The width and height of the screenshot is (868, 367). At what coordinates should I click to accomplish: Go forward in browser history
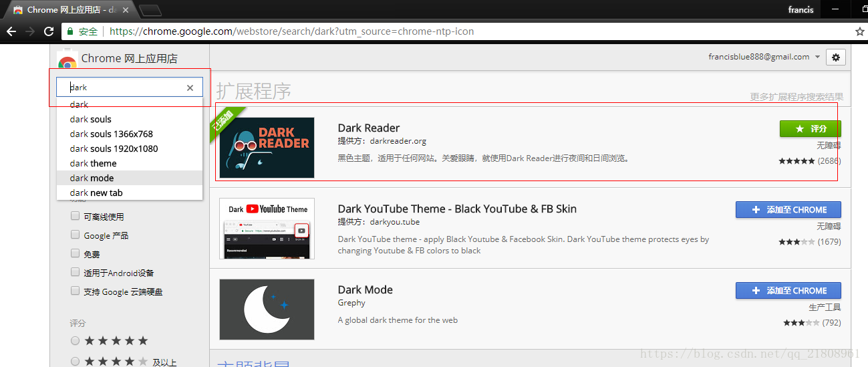[x=30, y=31]
